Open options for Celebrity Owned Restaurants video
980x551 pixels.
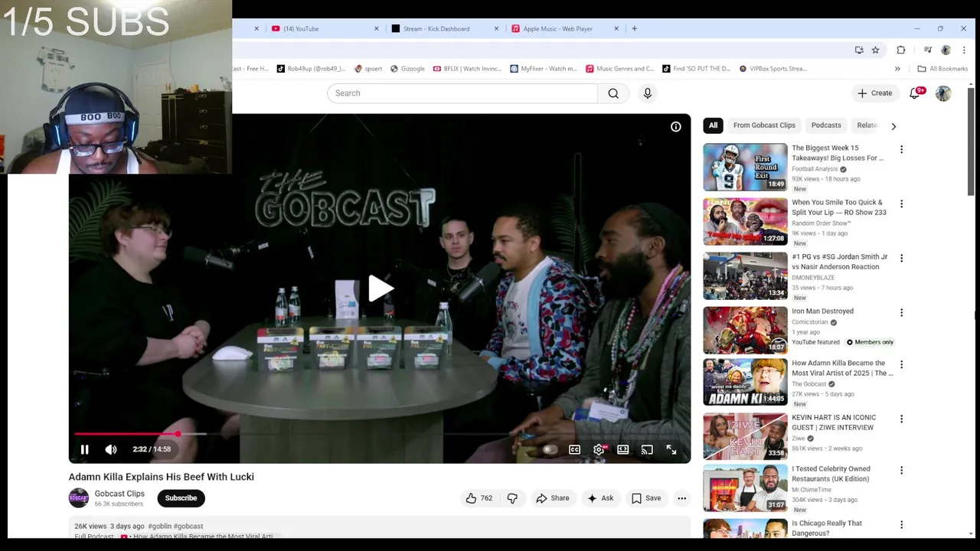click(901, 470)
